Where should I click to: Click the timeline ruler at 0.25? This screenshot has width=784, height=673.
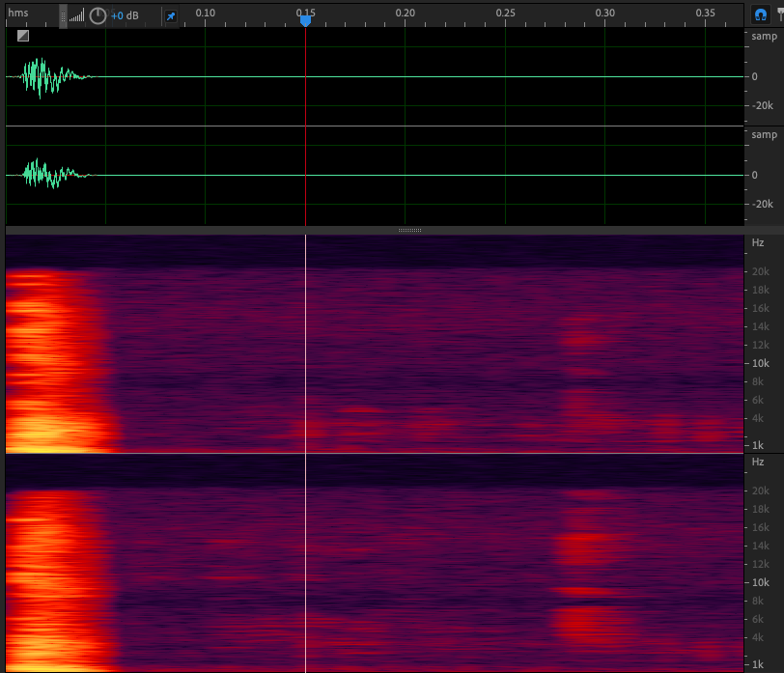pos(505,14)
